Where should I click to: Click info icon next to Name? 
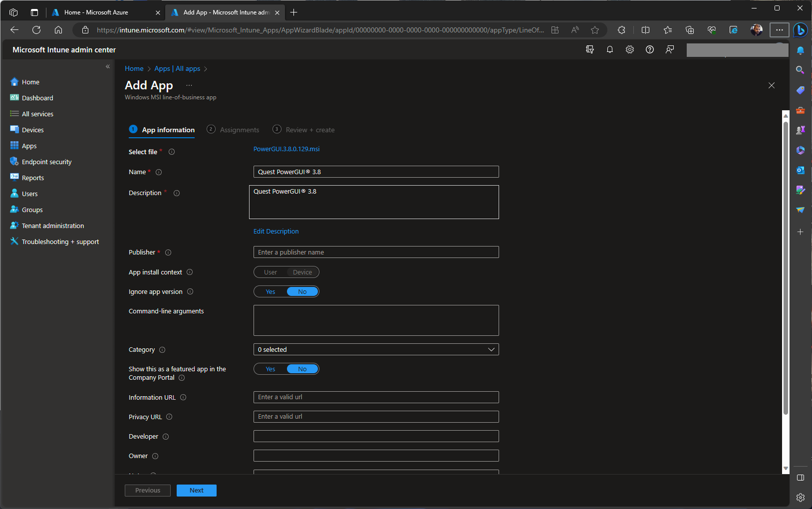click(159, 172)
